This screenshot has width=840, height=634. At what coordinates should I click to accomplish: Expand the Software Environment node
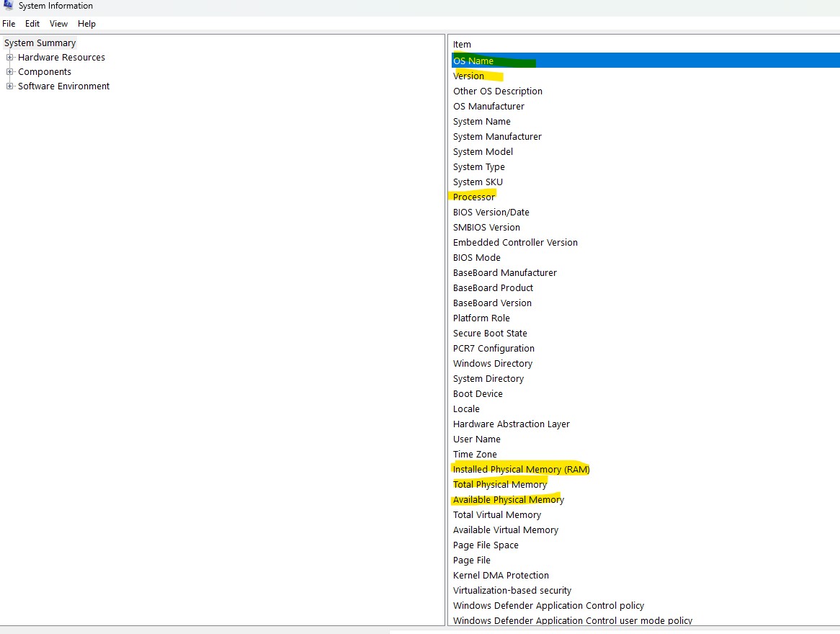pos(9,86)
